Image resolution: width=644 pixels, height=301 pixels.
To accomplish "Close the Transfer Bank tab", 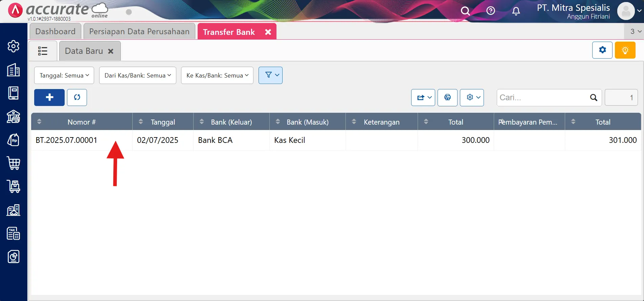I will coord(268,32).
